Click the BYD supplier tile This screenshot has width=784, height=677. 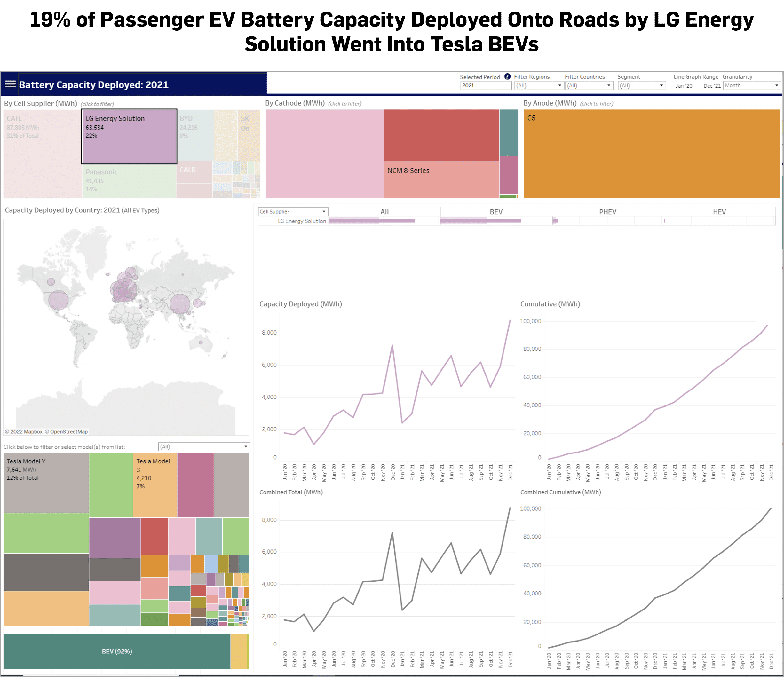[196, 135]
